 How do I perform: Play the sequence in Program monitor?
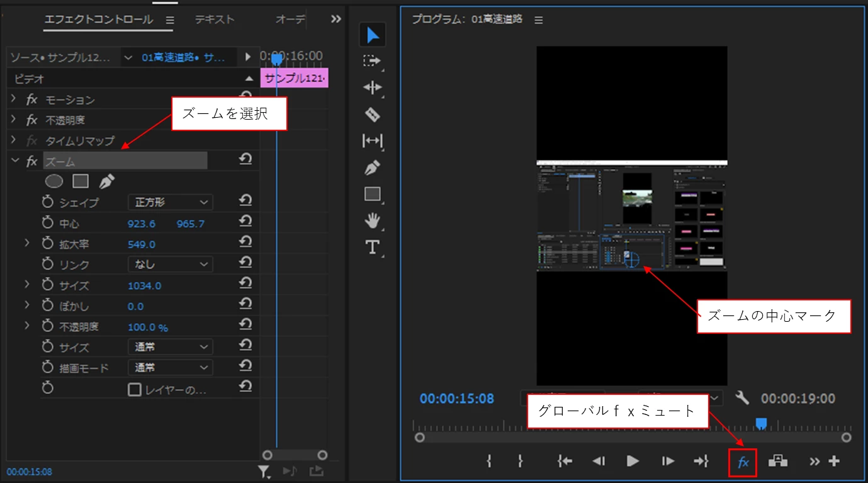(x=633, y=461)
